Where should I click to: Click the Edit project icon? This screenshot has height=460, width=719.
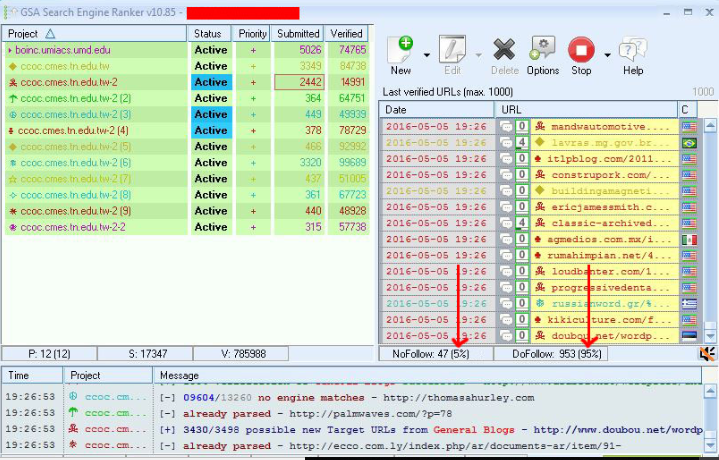(452, 50)
